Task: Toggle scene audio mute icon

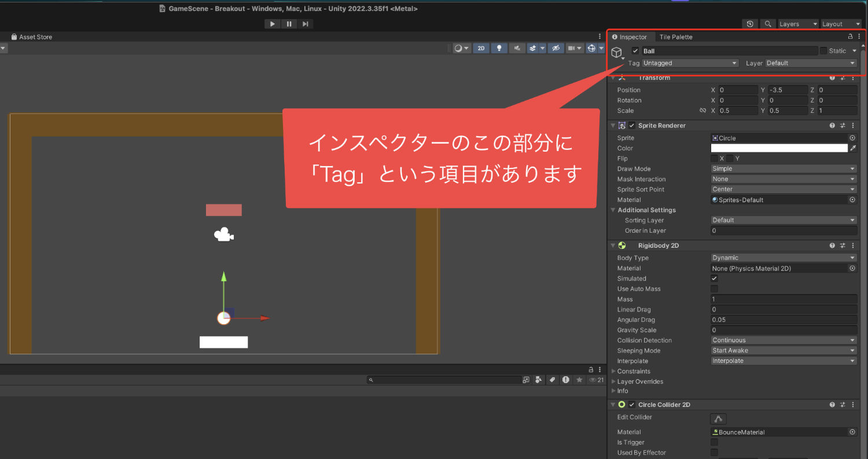Action: pos(517,48)
